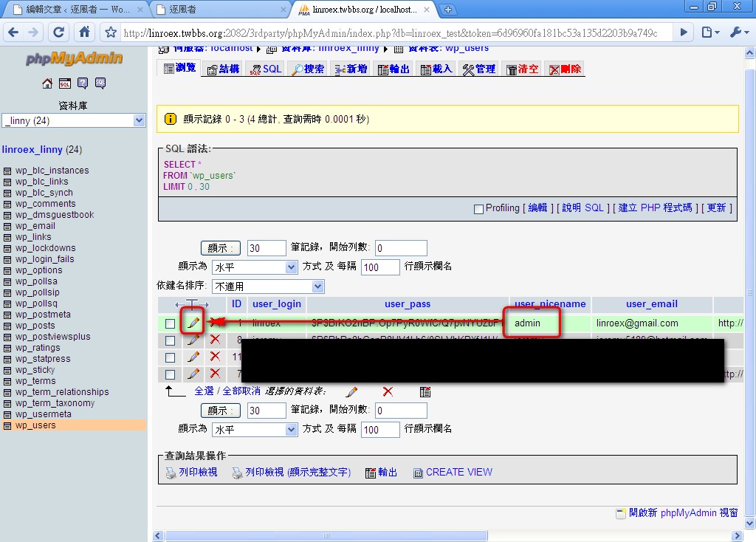Reload the page with browser refresh icon
Viewport: 756px width, 542px height.
pos(58,32)
